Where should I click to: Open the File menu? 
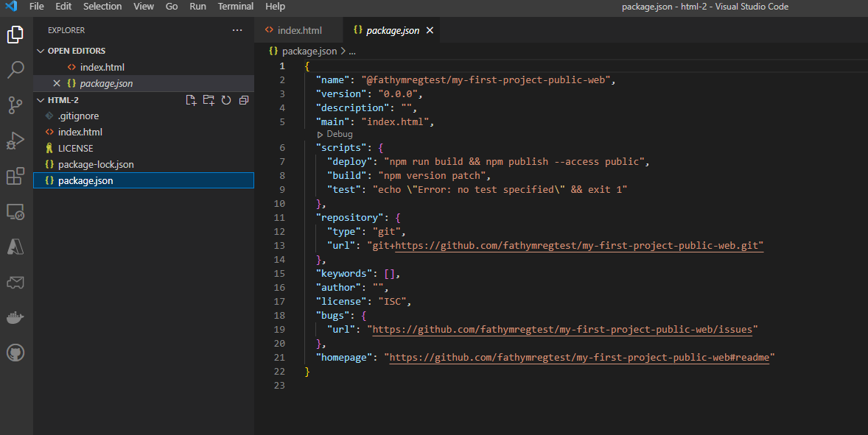37,7
